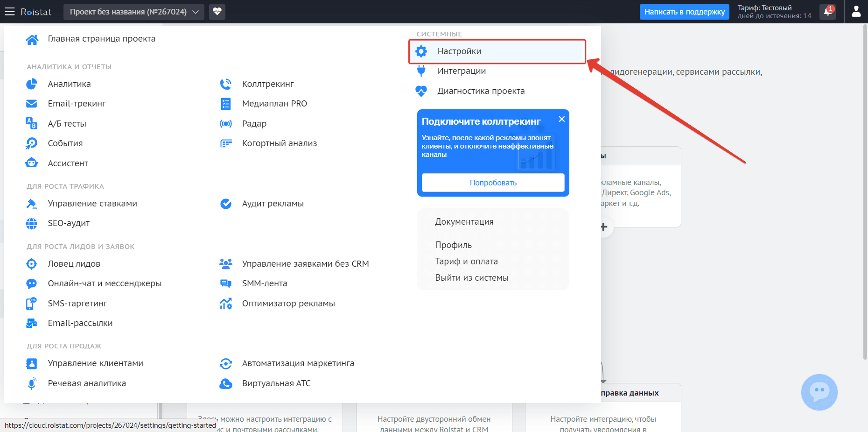Click the Радар signal icon
This screenshot has width=868, height=432.
[226, 124]
